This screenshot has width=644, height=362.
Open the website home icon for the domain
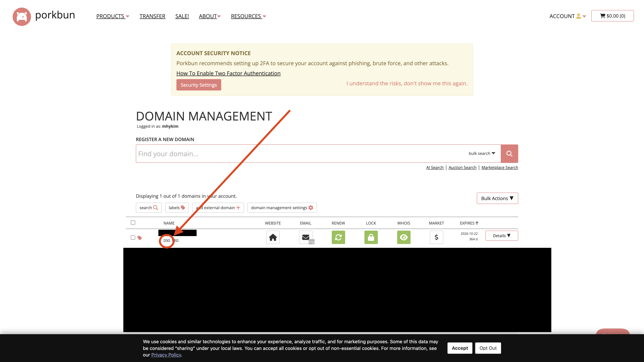pyautogui.click(x=273, y=237)
